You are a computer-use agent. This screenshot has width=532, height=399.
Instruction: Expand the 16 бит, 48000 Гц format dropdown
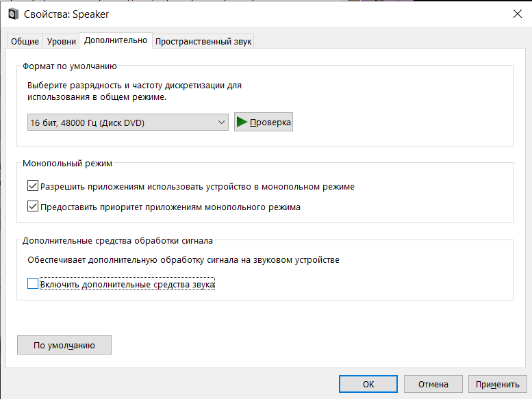pyautogui.click(x=128, y=123)
